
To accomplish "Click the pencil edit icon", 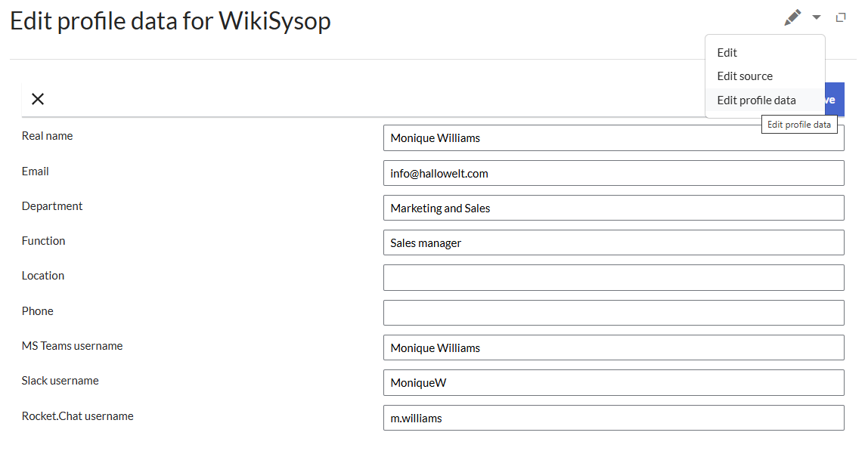I will pos(792,17).
